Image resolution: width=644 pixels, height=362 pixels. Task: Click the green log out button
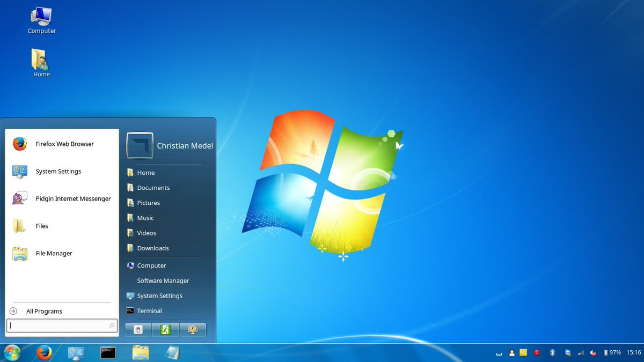point(165,330)
